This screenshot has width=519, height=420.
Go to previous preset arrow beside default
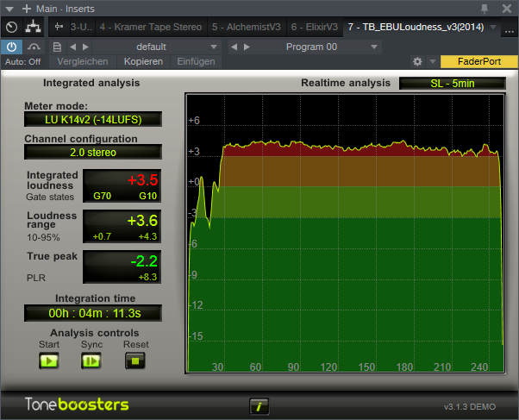72,47
